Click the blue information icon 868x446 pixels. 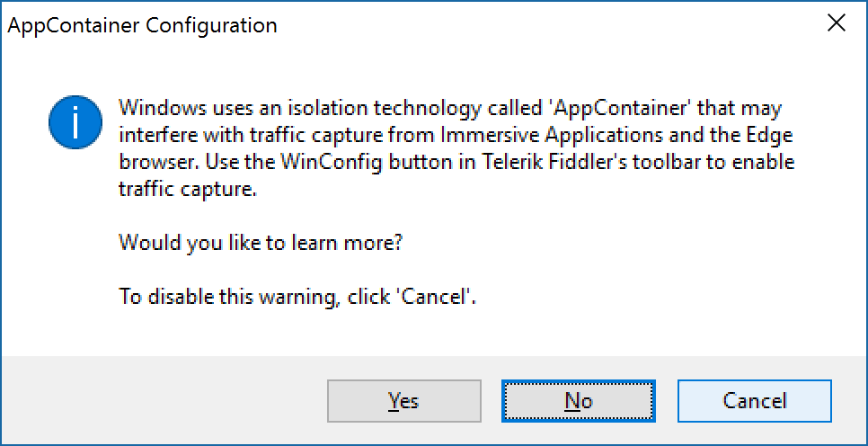coord(75,124)
